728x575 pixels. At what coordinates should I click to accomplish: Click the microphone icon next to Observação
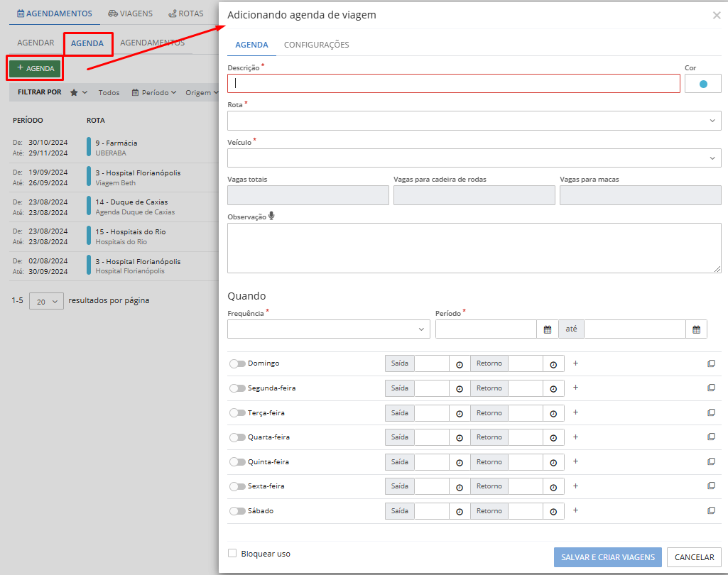point(271,216)
